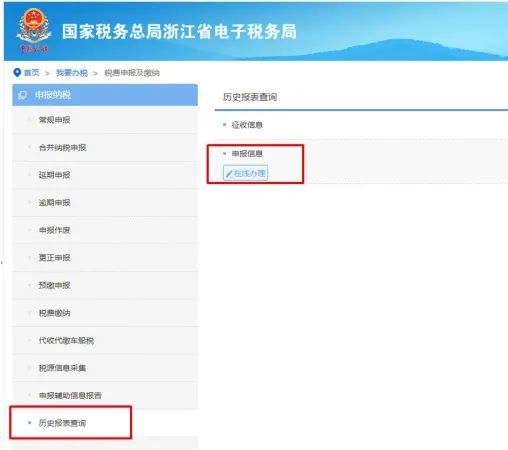508x450 pixels.
Task: Click 历史报表查询 panel heading
Action: pos(250,97)
